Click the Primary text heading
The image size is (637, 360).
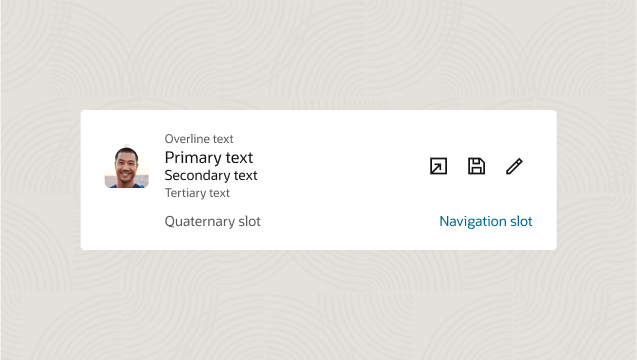[x=209, y=157]
